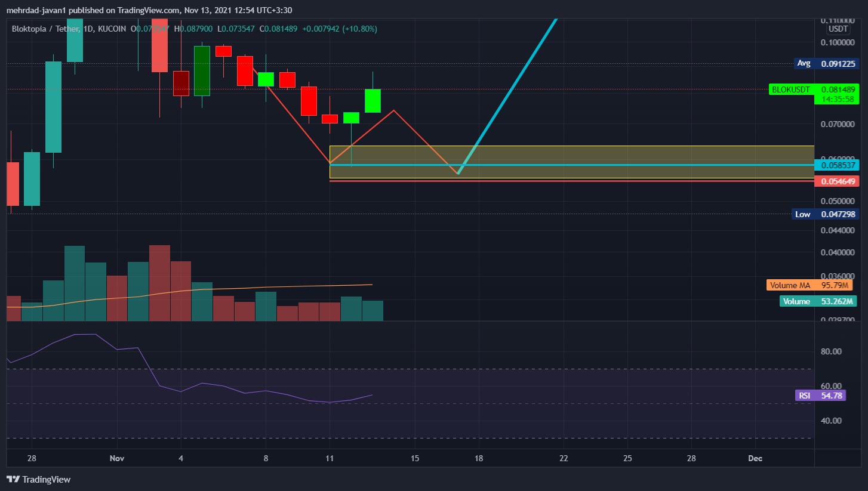868x491 pixels.
Task: Click the green BLOKUSDT 0.081489 price label
Action: click(814, 89)
